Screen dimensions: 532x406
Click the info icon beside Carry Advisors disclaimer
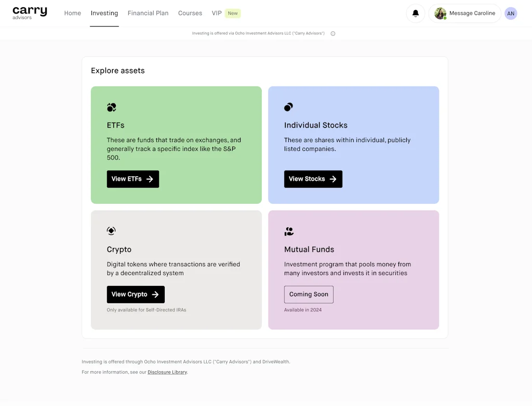tap(333, 34)
